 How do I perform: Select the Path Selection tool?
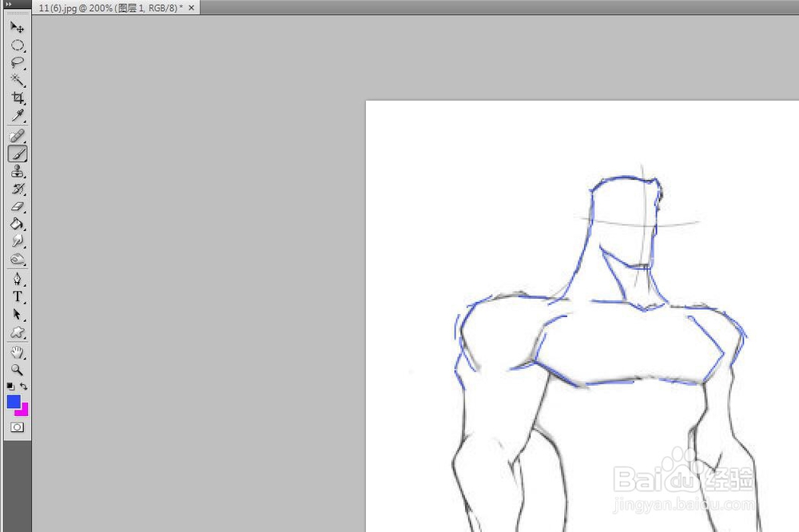click(x=18, y=315)
